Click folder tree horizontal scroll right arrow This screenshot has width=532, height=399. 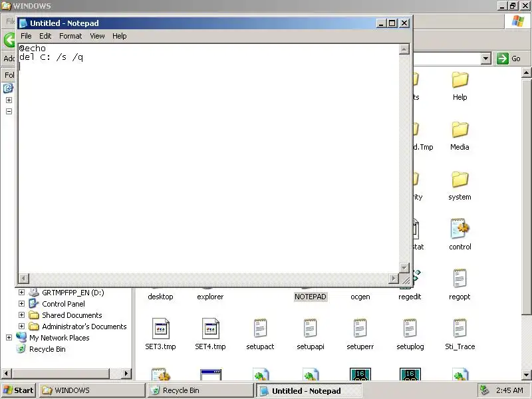(x=126, y=374)
